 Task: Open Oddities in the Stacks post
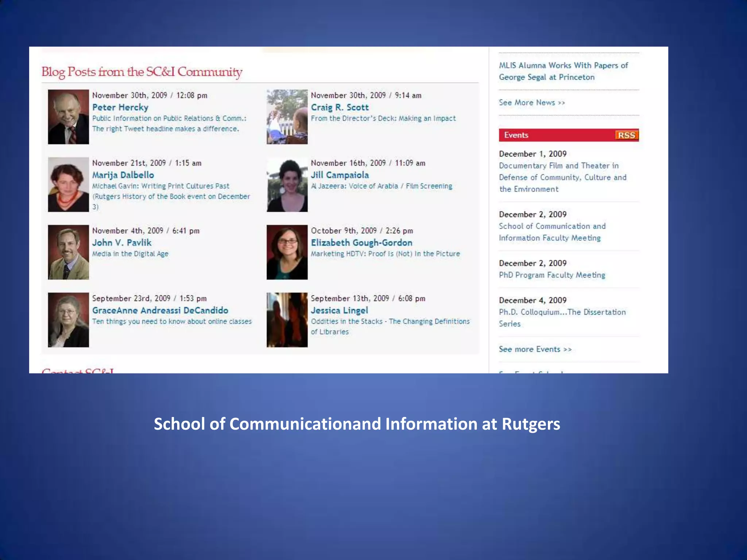390,327
